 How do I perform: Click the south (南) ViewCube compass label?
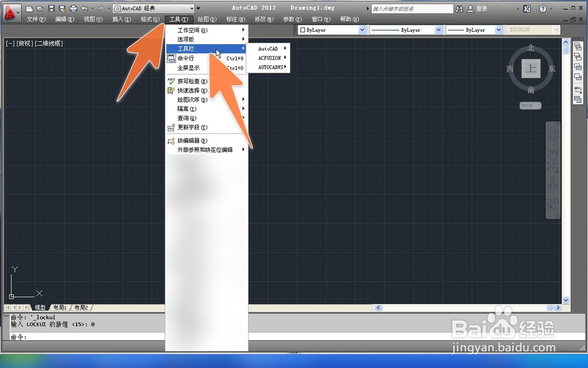(530, 89)
